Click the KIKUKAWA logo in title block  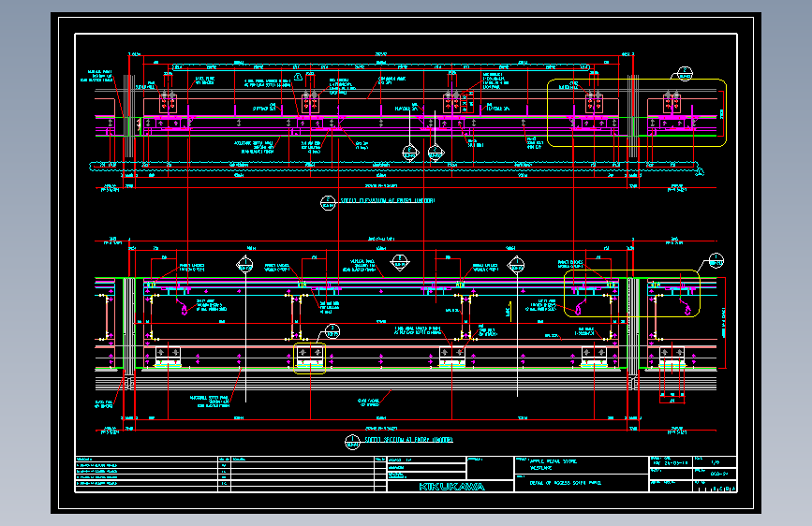[x=451, y=487]
